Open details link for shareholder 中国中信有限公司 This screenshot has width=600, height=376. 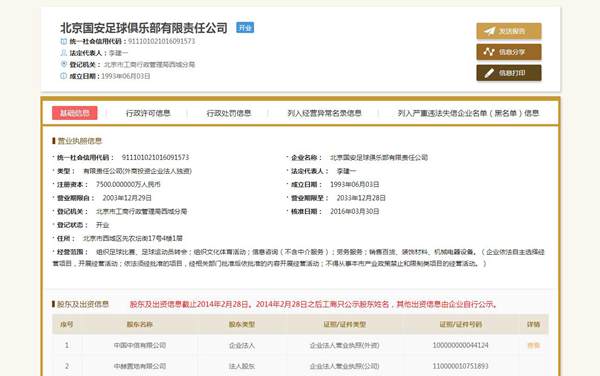point(533,345)
